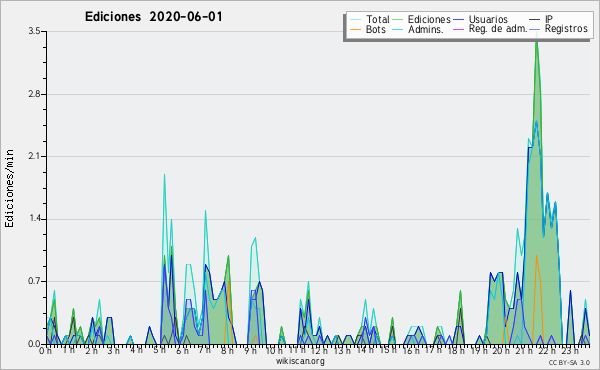Click the 5 h x-axis label
The image size is (600, 370).
click(x=159, y=351)
